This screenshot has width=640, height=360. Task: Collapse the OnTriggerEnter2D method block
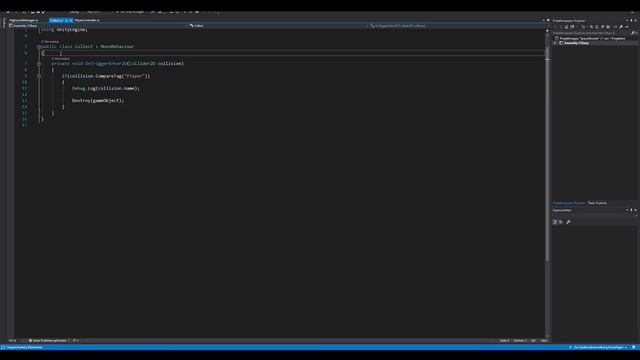39,64
